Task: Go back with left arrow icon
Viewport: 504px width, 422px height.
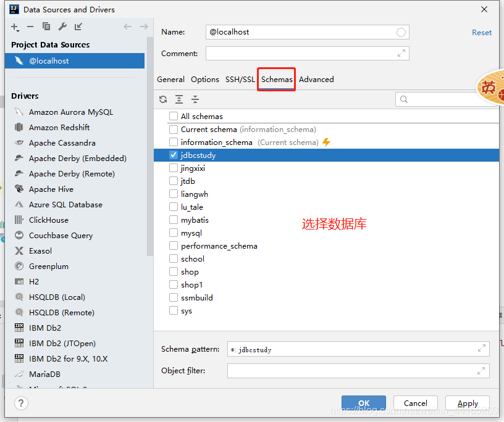Action: pos(128,27)
